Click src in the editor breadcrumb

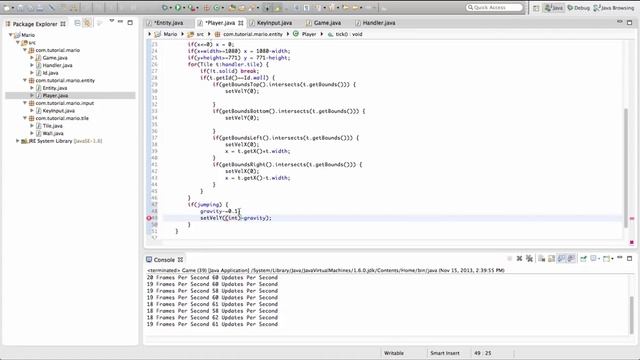pos(200,34)
